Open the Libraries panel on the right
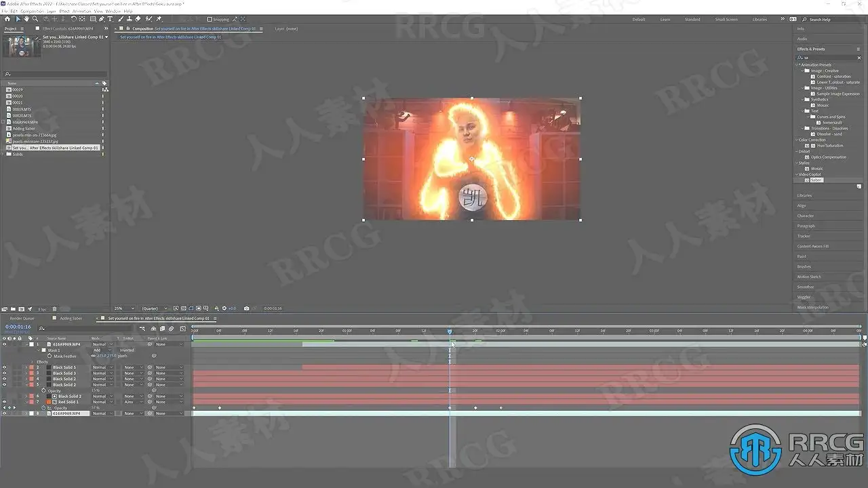The image size is (868, 488). [x=804, y=196]
